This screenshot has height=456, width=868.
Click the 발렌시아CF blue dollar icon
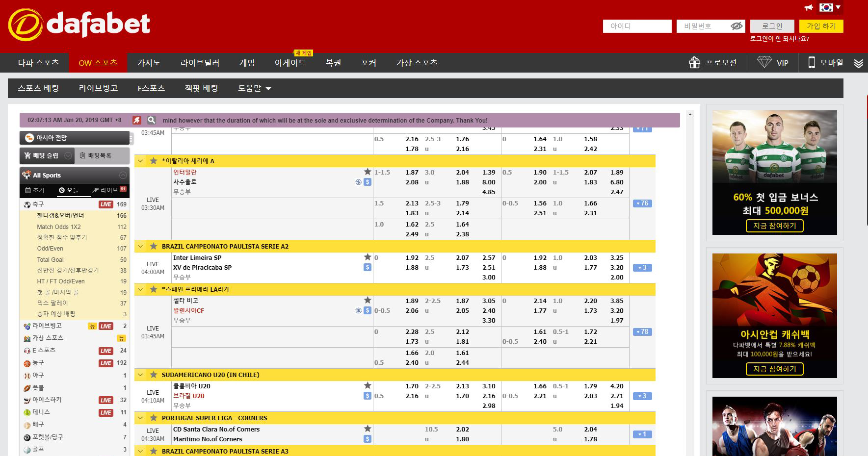pos(368,310)
